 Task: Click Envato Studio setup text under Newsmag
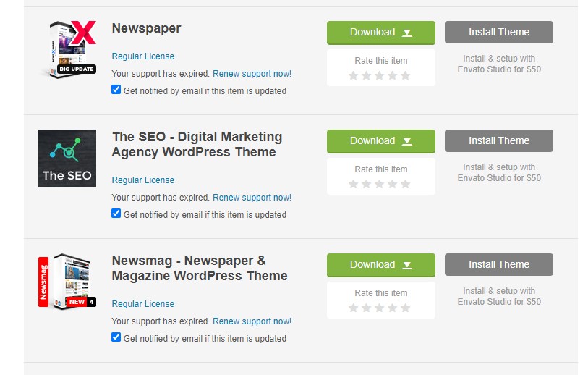(499, 296)
